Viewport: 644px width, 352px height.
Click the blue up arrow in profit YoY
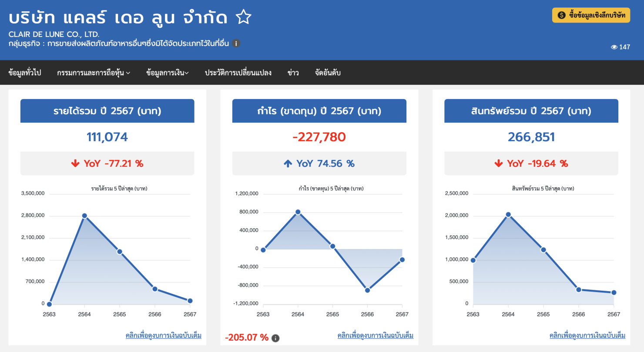tap(288, 164)
